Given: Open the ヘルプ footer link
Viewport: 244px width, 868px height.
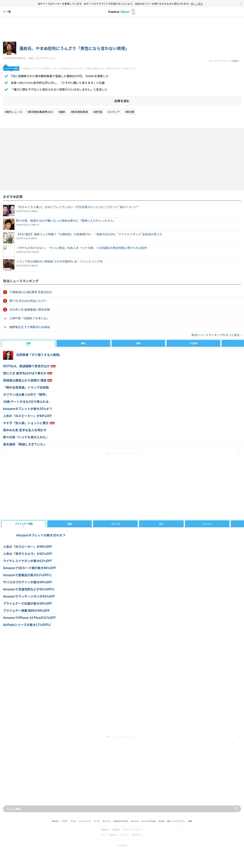Looking at the screenshot, I should 103,835.
